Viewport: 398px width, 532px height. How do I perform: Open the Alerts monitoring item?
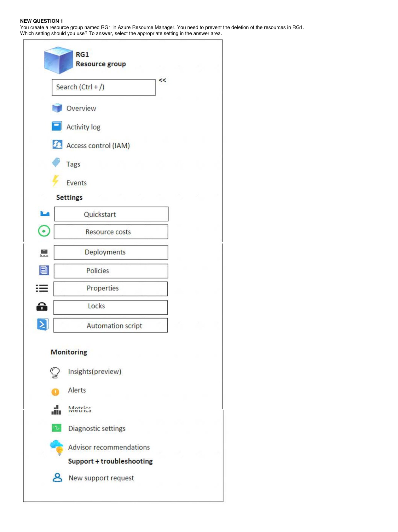pos(77,390)
